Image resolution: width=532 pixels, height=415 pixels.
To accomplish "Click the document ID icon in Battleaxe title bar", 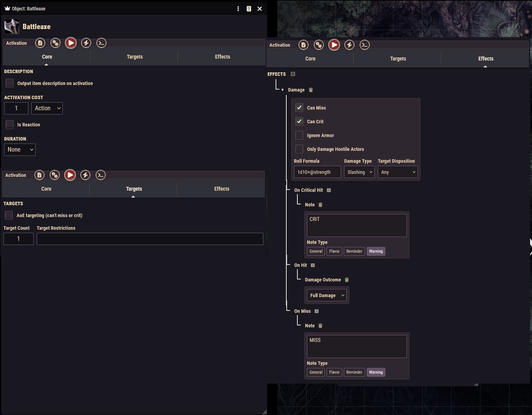I will tap(249, 8).
